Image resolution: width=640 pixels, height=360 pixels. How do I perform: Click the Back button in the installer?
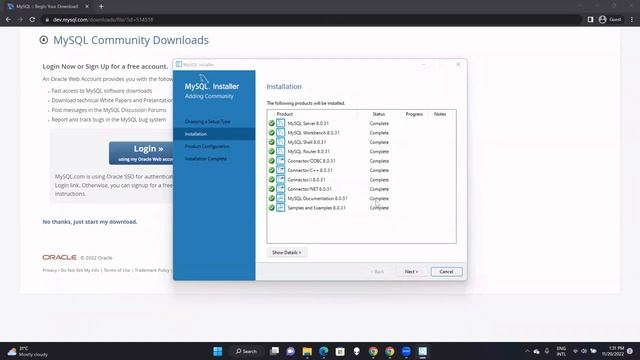click(x=377, y=271)
